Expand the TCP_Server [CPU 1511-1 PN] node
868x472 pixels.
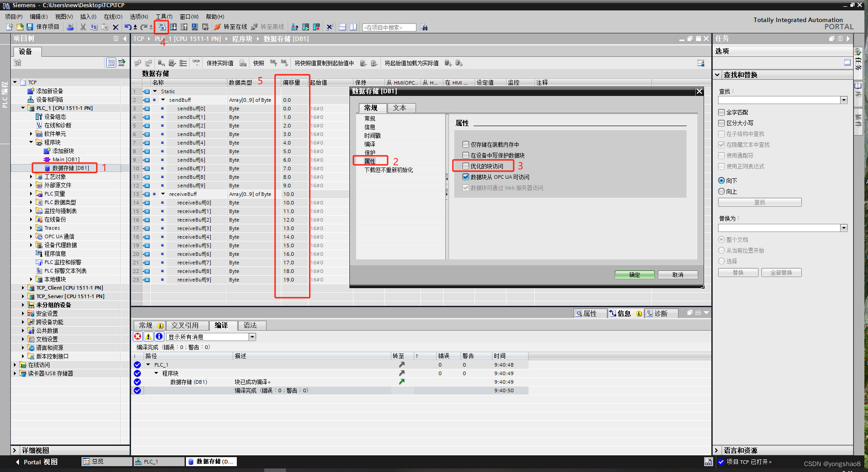point(23,296)
